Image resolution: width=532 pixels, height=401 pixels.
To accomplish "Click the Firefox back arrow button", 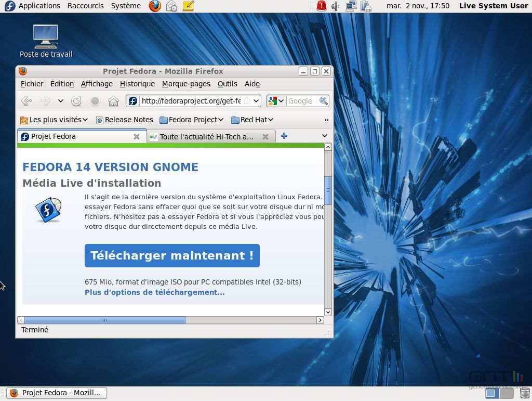I will click(x=26, y=101).
